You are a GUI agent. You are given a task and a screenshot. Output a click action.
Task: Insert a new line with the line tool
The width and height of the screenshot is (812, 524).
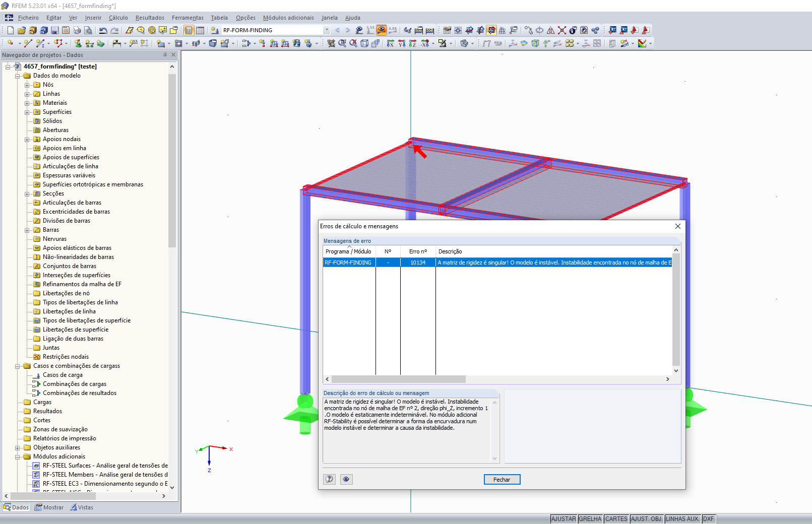point(28,43)
